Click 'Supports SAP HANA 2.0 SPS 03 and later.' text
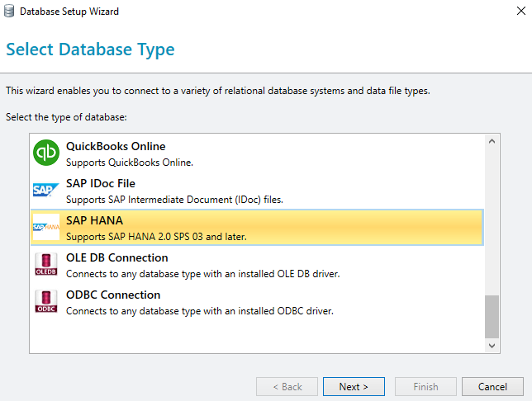 click(156, 237)
